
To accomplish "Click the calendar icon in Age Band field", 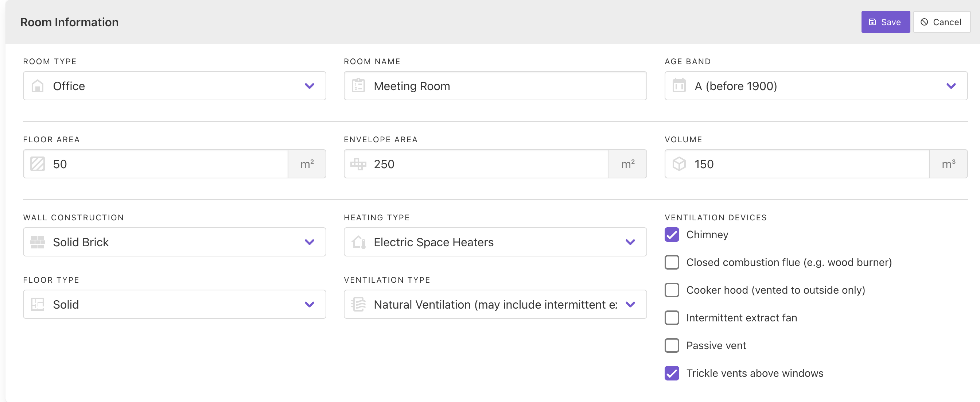I will pos(679,86).
